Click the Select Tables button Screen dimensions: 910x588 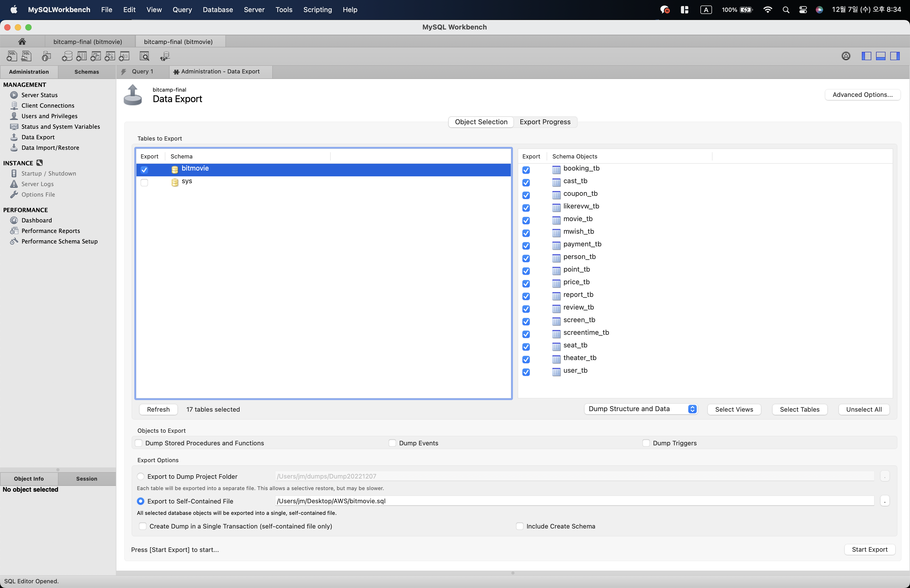pyautogui.click(x=800, y=409)
